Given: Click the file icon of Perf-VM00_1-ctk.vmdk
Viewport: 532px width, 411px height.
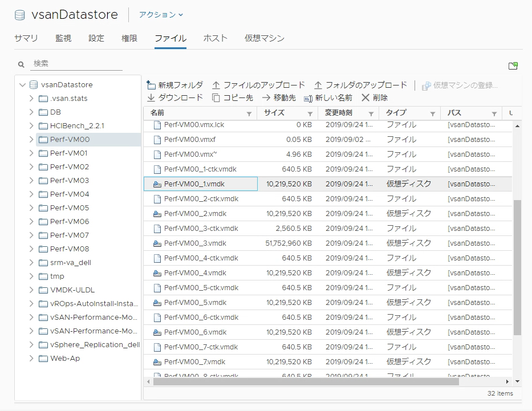Looking at the screenshot, I should [157, 169].
